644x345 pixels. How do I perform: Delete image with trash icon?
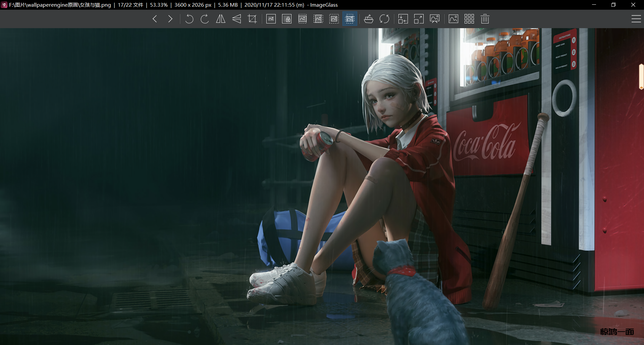coord(485,19)
